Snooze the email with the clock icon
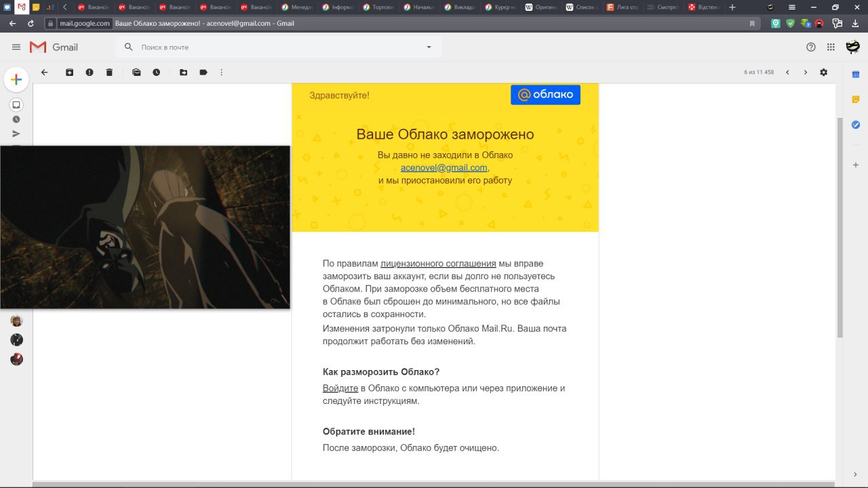This screenshot has height=488, width=868. 157,72
